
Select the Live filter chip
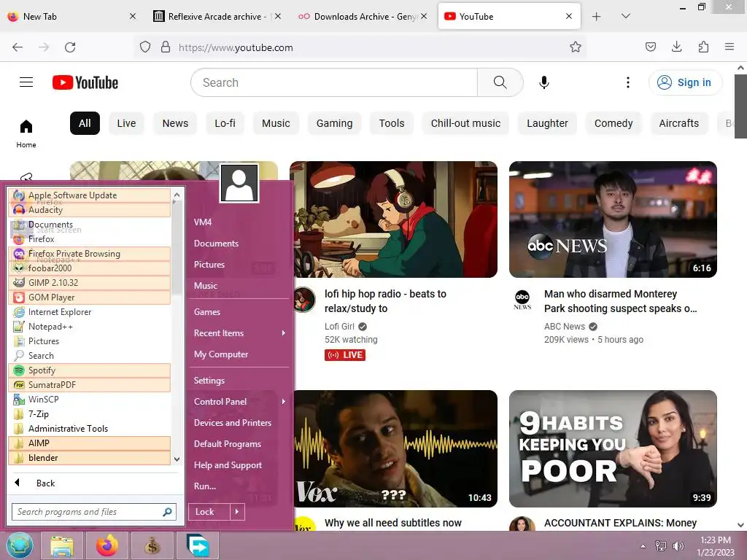(126, 123)
